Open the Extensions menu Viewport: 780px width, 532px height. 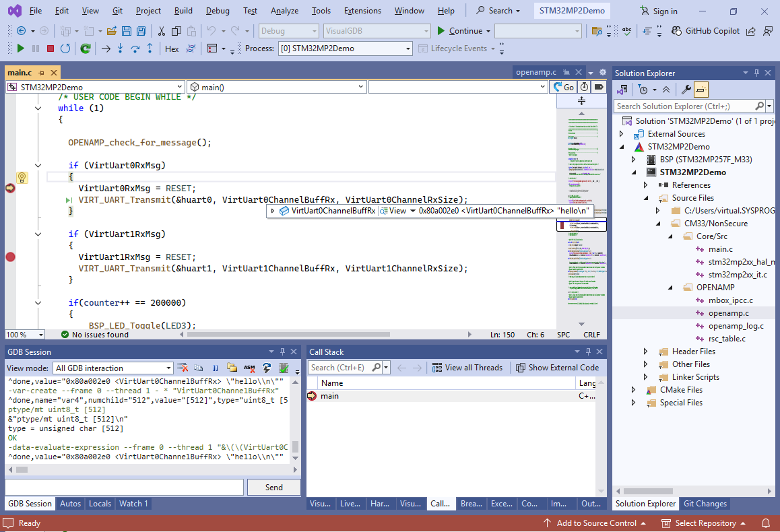click(x=362, y=11)
